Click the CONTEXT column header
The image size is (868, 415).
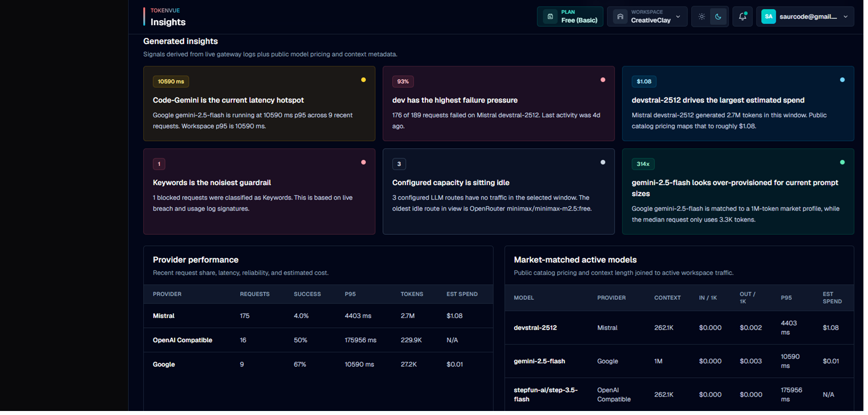coord(668,297)
